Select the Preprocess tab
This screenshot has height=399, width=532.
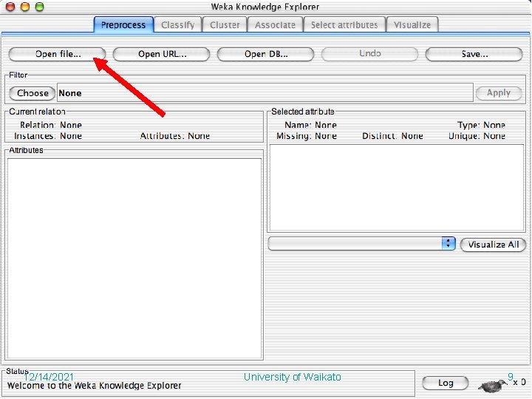[x=123, y=25]
